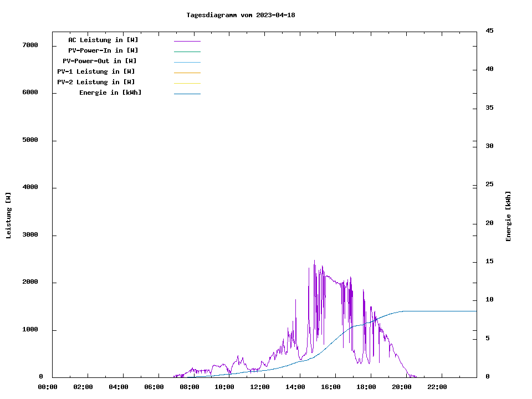Click the 25 value on the right axis
Screen dimensions: 532x399
490,184
